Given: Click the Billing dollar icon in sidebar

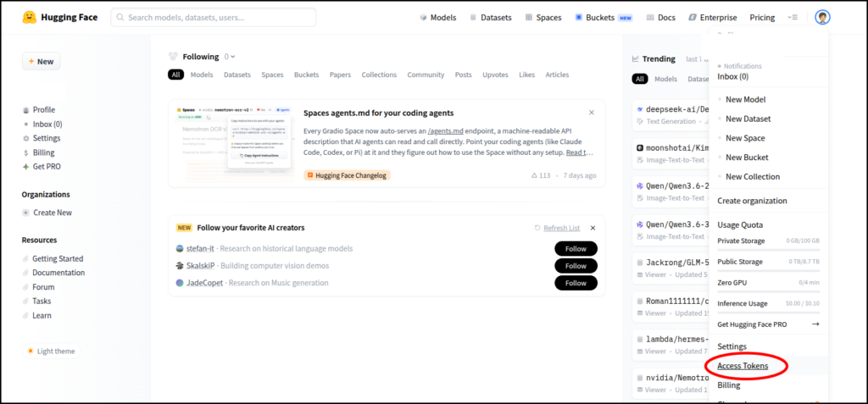Looking at the screenshot, I should [x=26, y=152].
